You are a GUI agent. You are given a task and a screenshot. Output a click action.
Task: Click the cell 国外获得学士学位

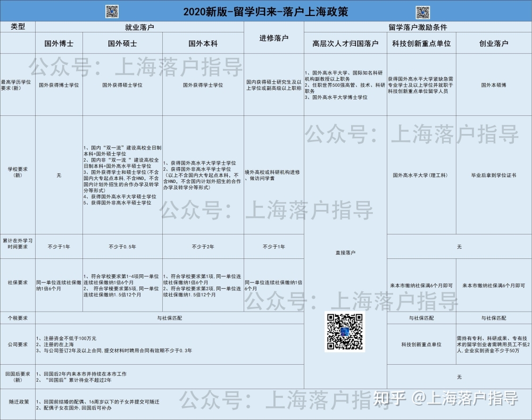(203, 85)
